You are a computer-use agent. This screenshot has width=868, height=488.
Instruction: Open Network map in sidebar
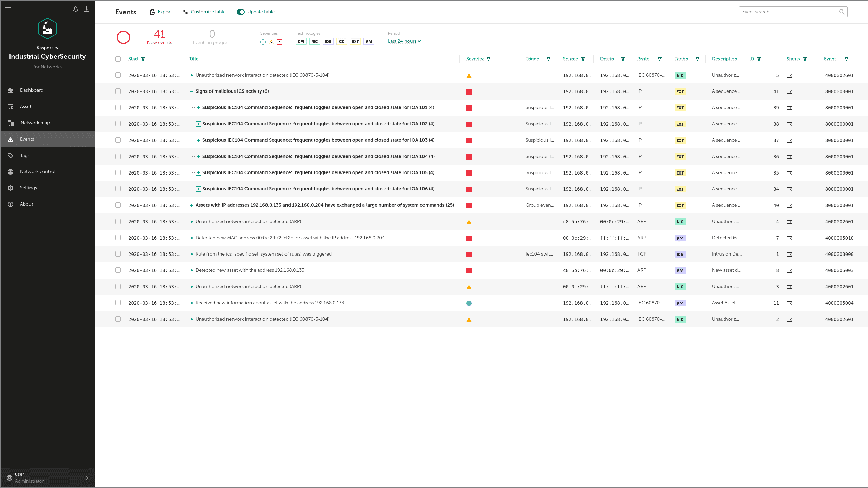[35, 123]
